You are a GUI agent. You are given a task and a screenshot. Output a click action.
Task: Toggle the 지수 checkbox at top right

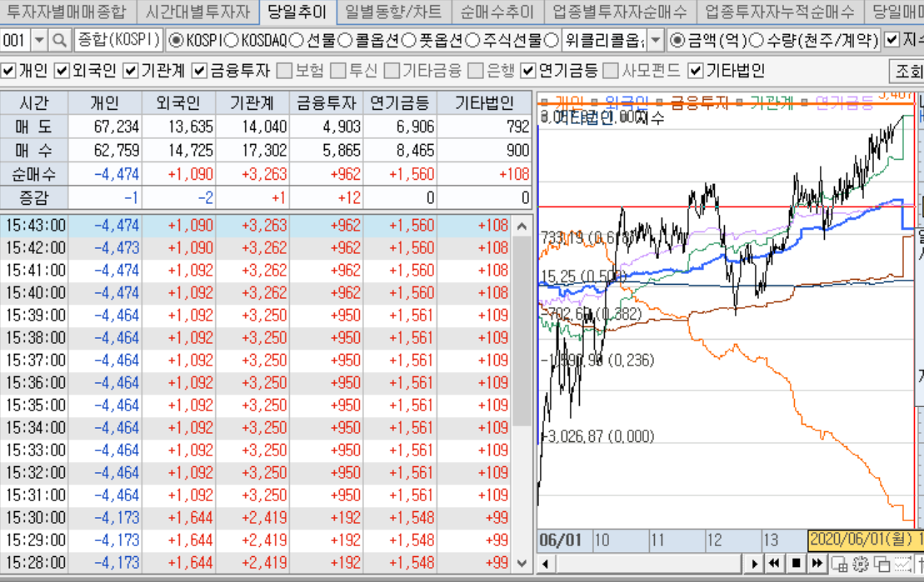[x=892, y=40]
